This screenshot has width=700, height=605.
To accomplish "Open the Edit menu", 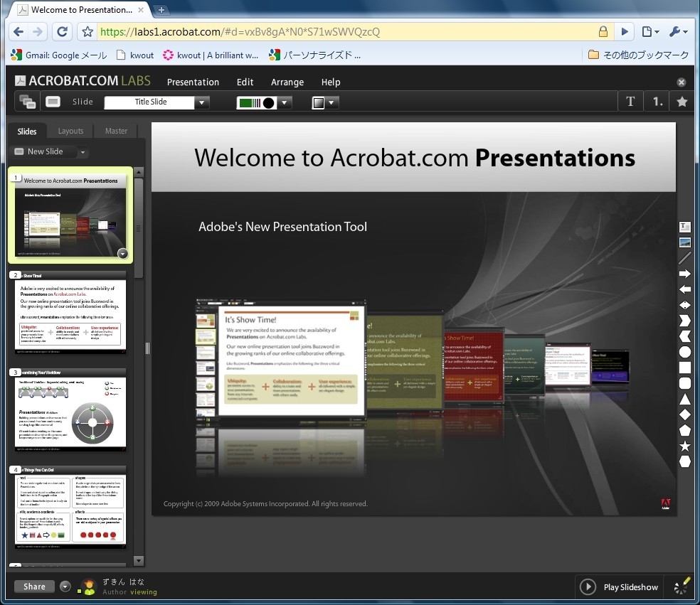I will (245, 82).
